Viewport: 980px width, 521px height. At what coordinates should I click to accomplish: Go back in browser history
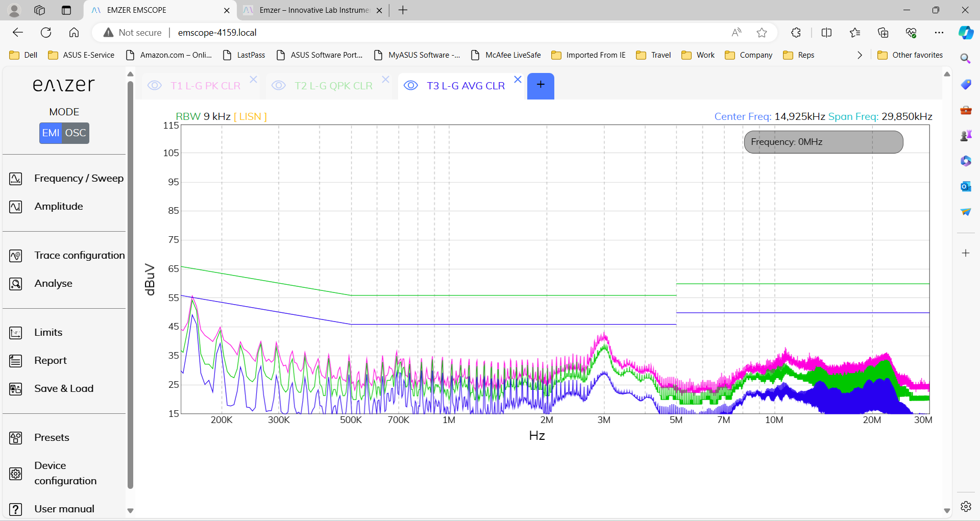[x=18, y=33]
